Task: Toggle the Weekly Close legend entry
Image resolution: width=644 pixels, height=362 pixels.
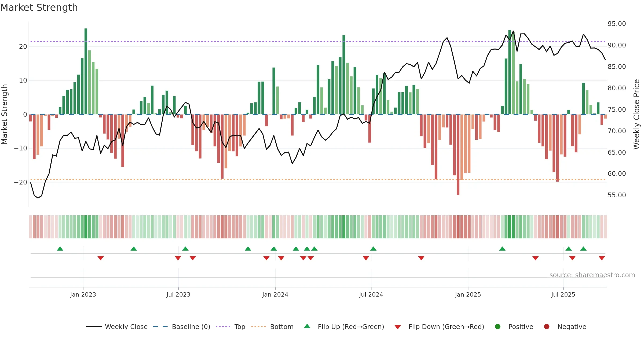Action: 117,327
